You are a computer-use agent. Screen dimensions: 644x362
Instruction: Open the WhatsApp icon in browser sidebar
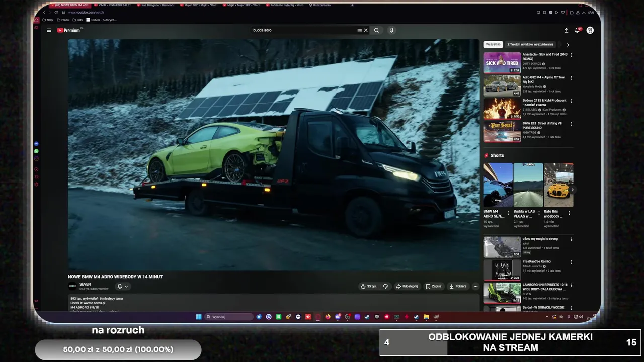coord(36,151)
